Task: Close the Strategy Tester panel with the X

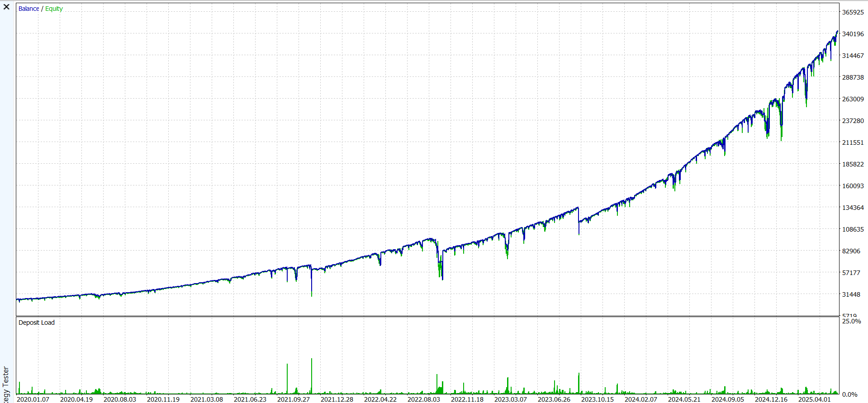Action: (x=6, y=7)
